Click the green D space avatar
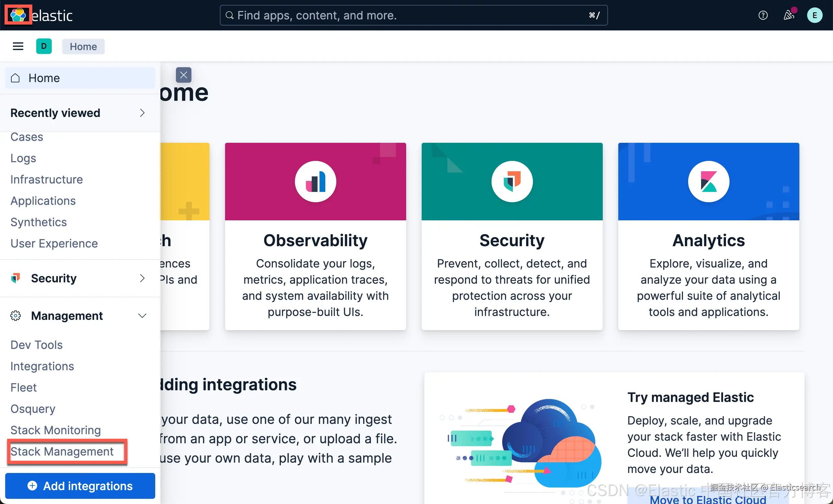 (x=44, y=46)
